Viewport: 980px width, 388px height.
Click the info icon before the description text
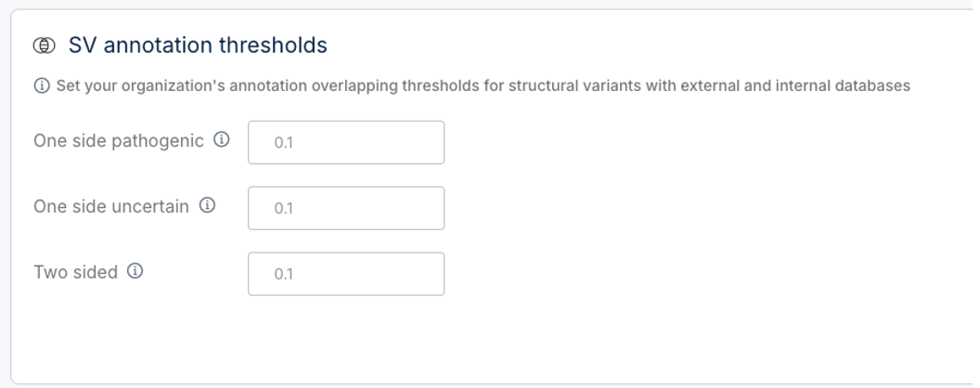tap(41, 86)
